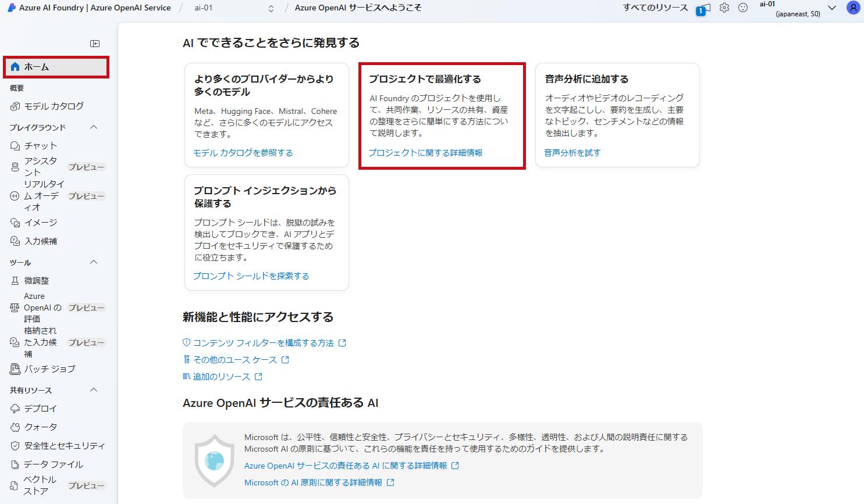
Task: Open settings gear icon in header
Action: 724,8
